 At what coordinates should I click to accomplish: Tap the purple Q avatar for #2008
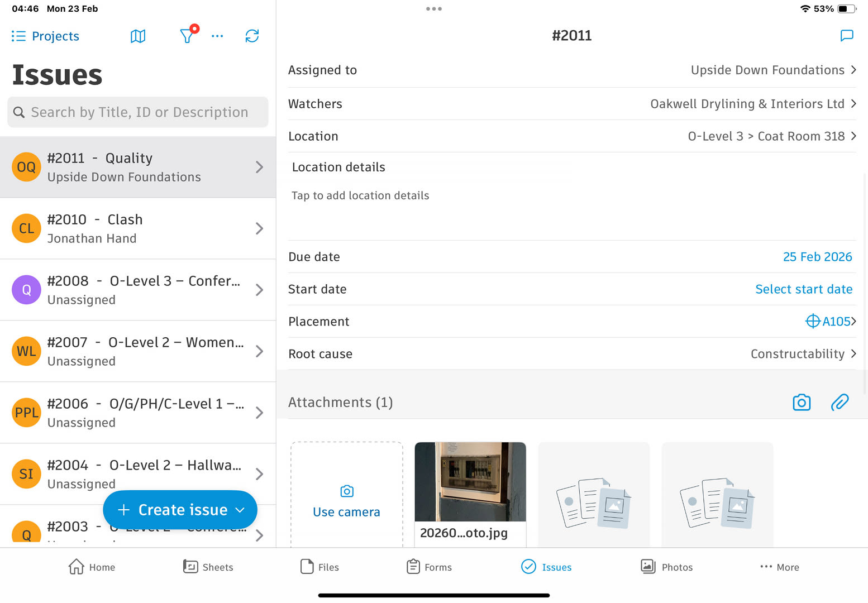coord(26,290)
